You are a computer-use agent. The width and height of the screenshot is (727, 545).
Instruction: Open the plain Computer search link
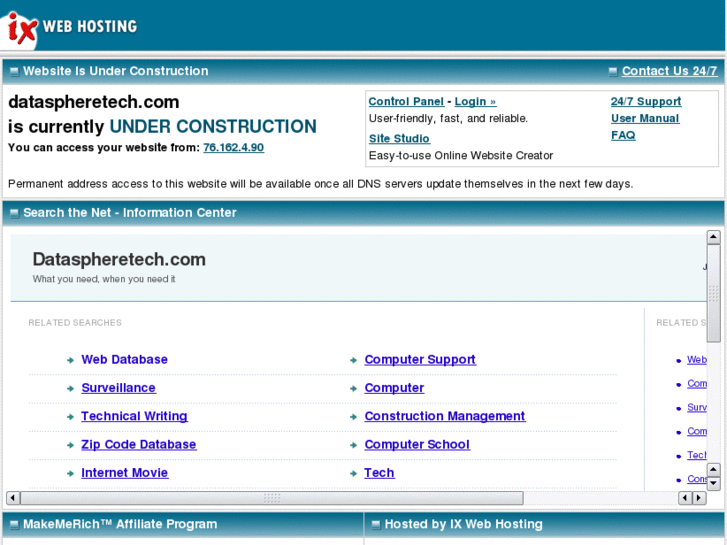[x=394, y=388]
